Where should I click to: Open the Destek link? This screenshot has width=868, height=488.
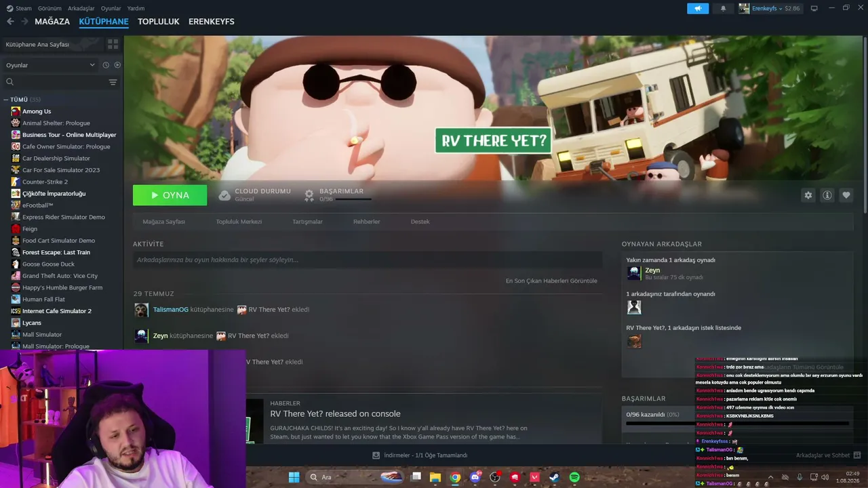click(x=420, y=222)
